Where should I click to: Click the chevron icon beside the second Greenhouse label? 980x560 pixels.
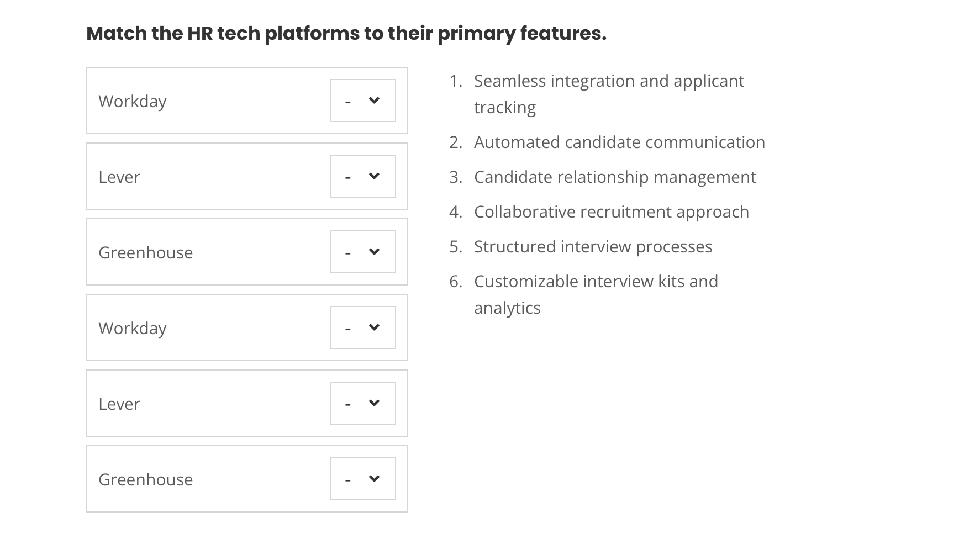[x=375, y=478]
